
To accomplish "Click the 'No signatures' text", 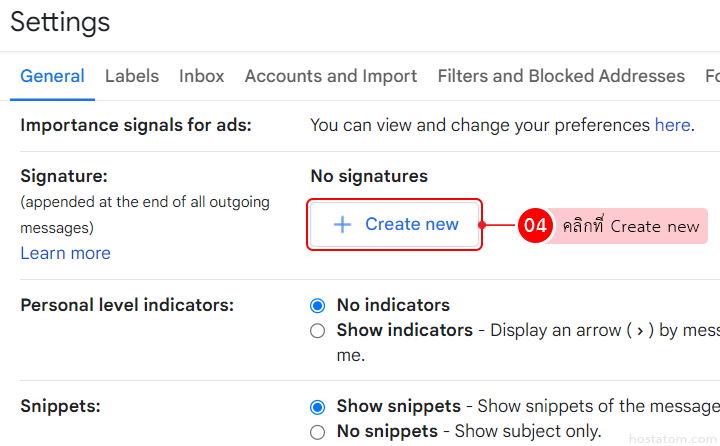I will [369, 176].
